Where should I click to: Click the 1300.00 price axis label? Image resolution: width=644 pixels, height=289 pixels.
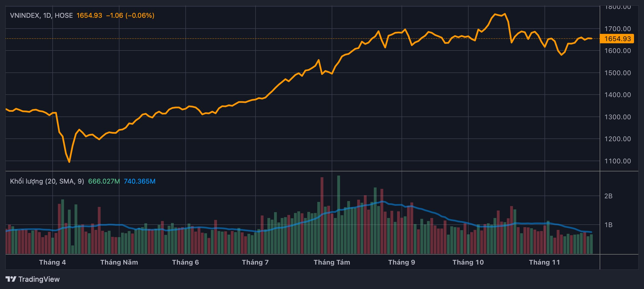point(618,117)
